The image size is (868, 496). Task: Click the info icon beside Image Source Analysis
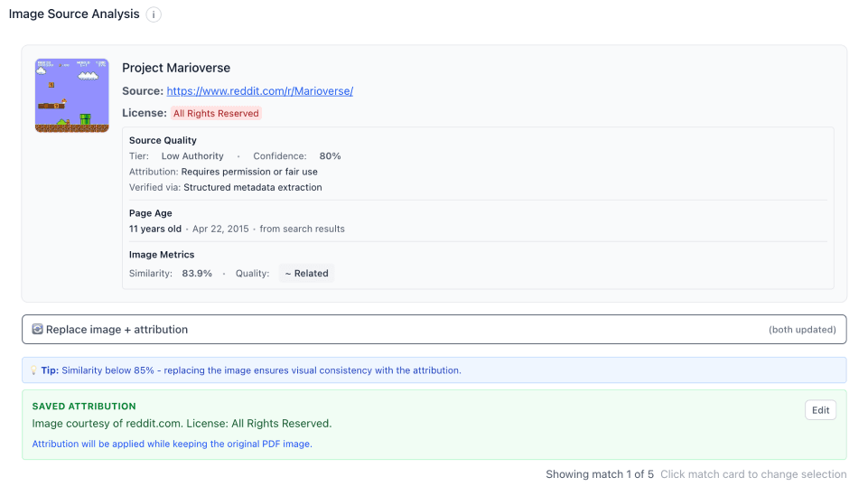coord(154,14)
